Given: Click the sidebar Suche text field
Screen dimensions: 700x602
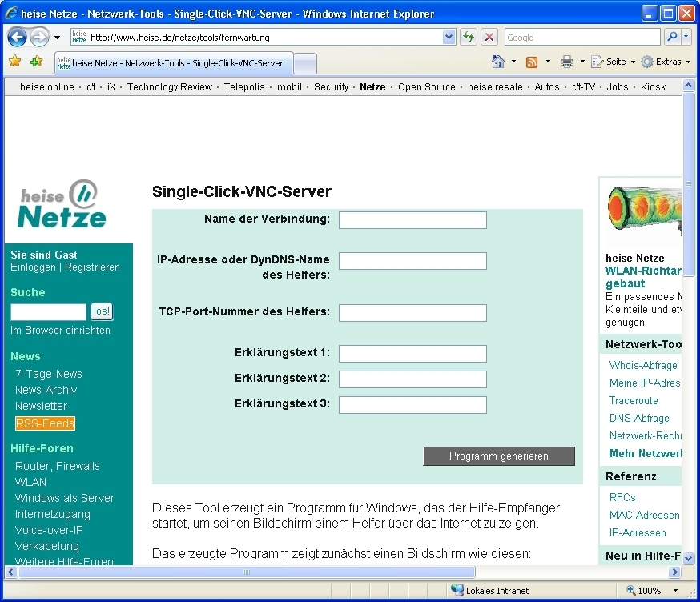Looking at the screenshot, I should pos(48,311).
